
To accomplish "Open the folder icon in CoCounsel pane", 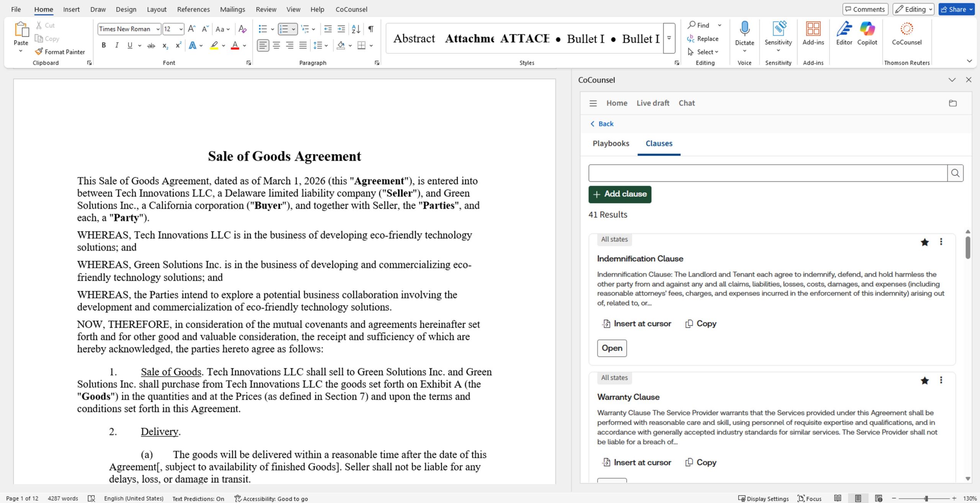I will pyautogui.click(x=952, y=103).
